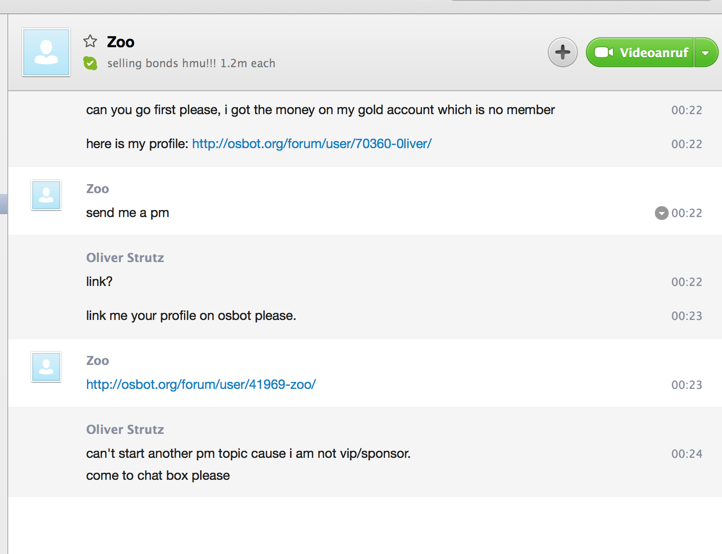Open the osbot 70360-0liver profile link
722x554 pixels.
coord(311,144)
